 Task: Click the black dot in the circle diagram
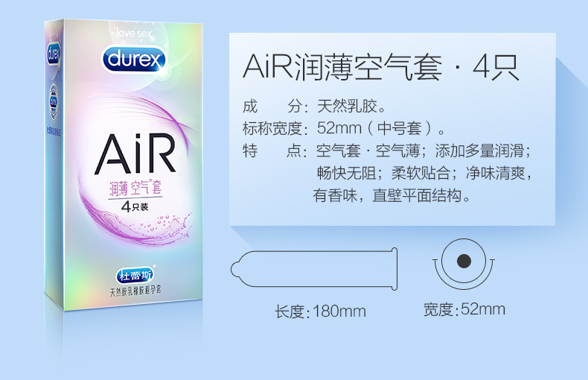[464, 261]
